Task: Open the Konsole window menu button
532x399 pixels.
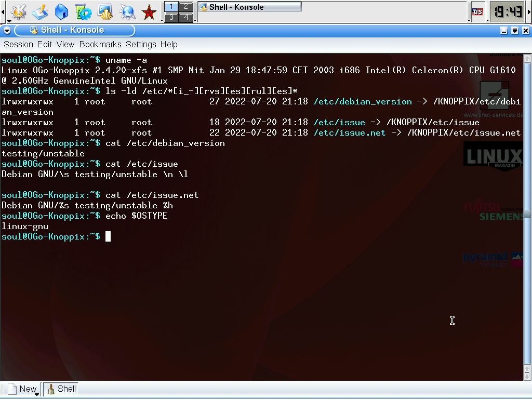Action: (7, 31)
